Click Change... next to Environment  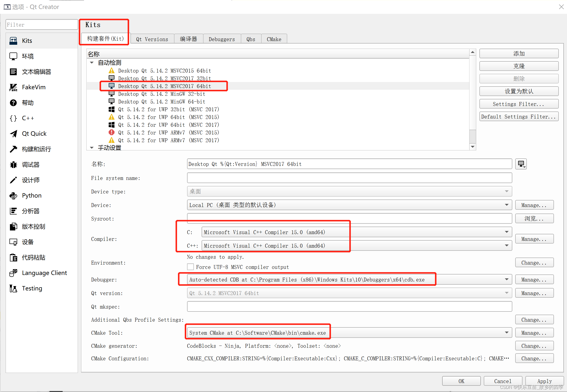(534, 263)
